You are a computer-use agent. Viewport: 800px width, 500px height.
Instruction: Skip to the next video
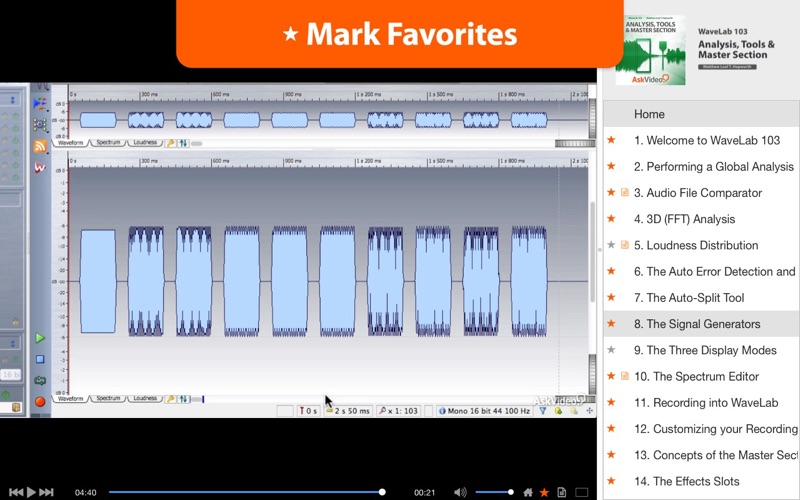[46, 492]
